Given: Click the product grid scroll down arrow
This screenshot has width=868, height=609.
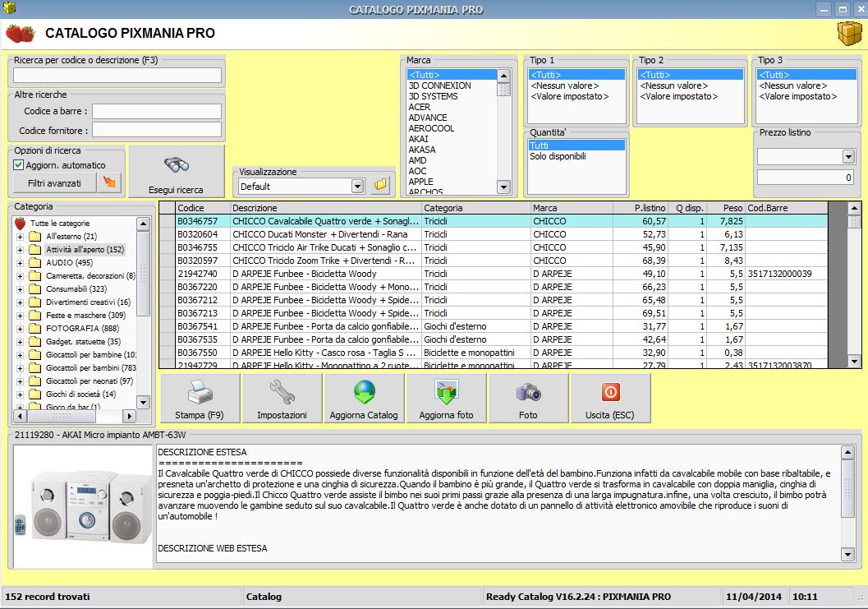Looking at the screenshot, I should (854, 362).
